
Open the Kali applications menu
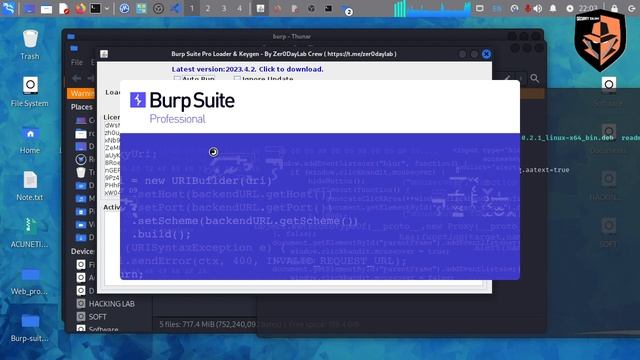[8, 8]
